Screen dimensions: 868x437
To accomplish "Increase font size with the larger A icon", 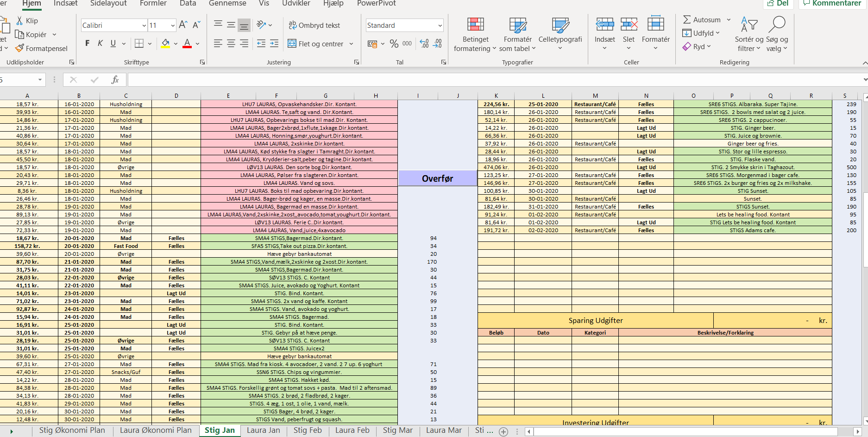I will pos(183,25).
